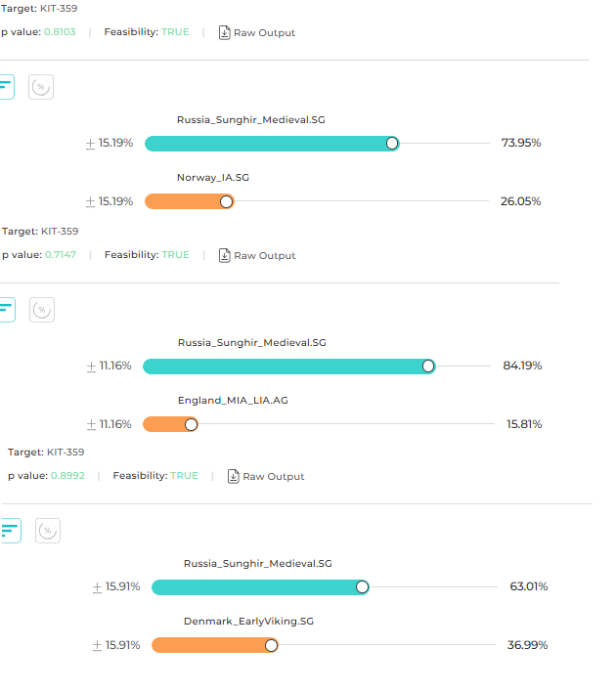
Task: Click the 36.99% Denmark_EarlyViking.SG percentage
Action: [528, 645]
